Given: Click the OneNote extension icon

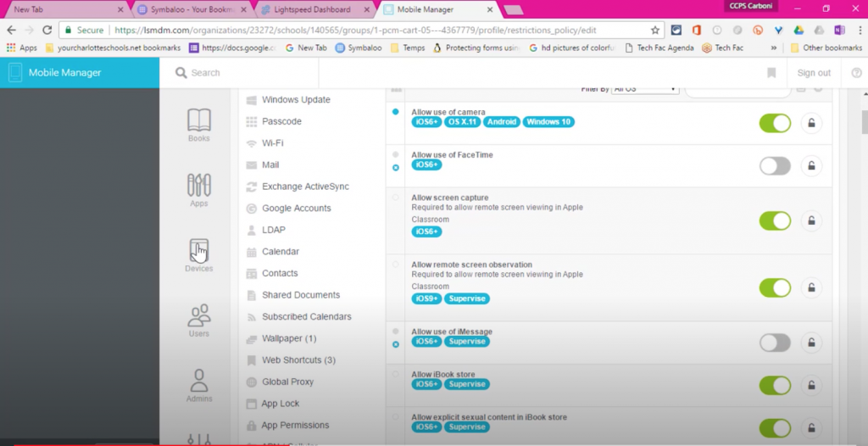Looking at the screenshot, I should [839, 30].
